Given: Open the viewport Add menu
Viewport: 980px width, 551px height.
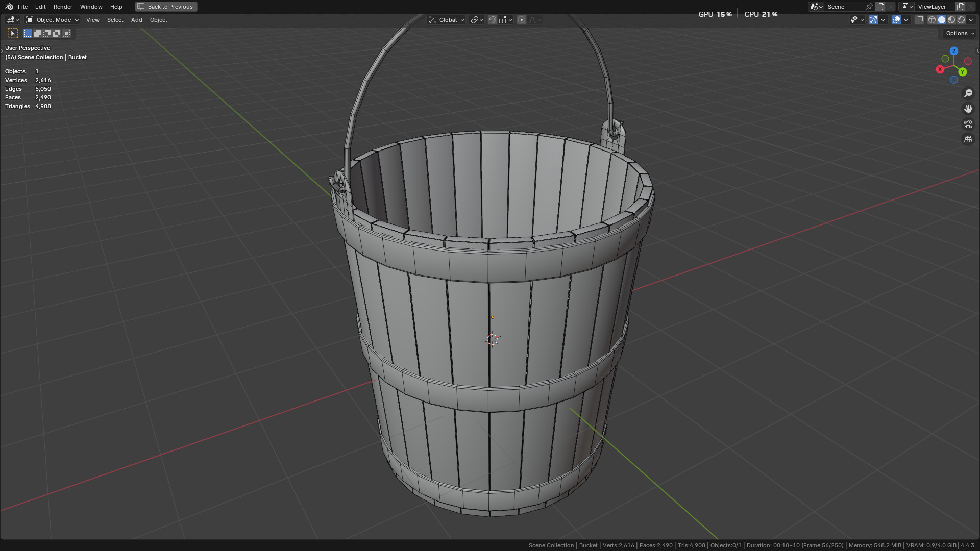Looking at the screenshot, I should tap(136, 20).
